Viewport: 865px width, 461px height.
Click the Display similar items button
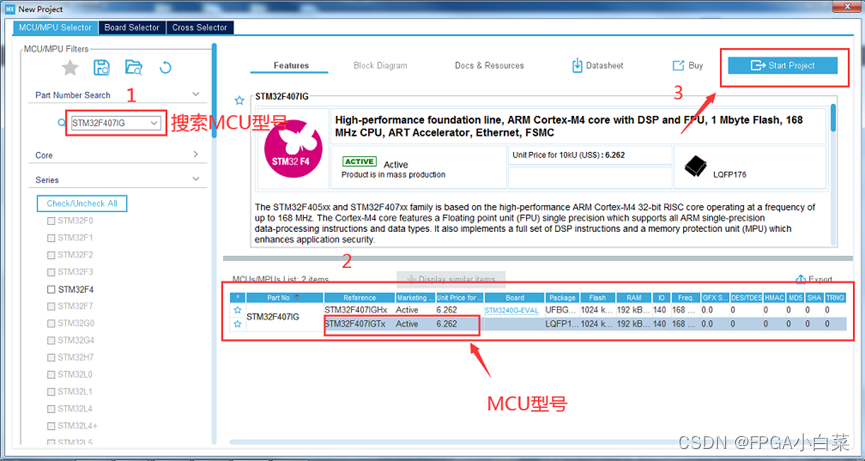point(451,279)
